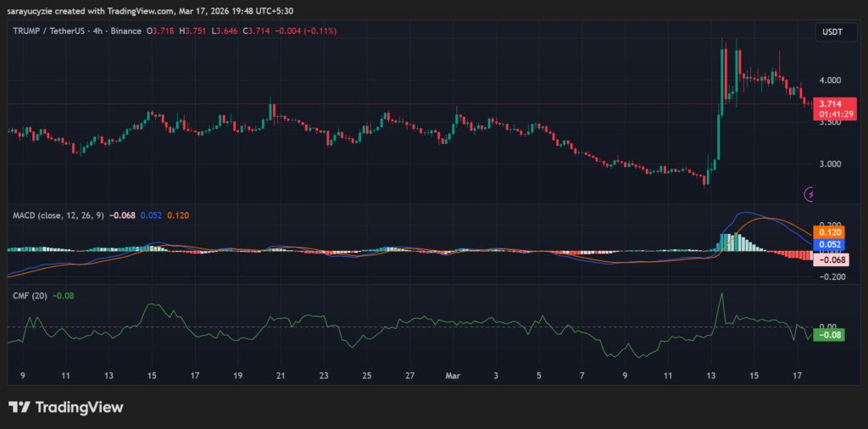Open the USDT currency selector
868x429 pixels.
click(830, 31)
